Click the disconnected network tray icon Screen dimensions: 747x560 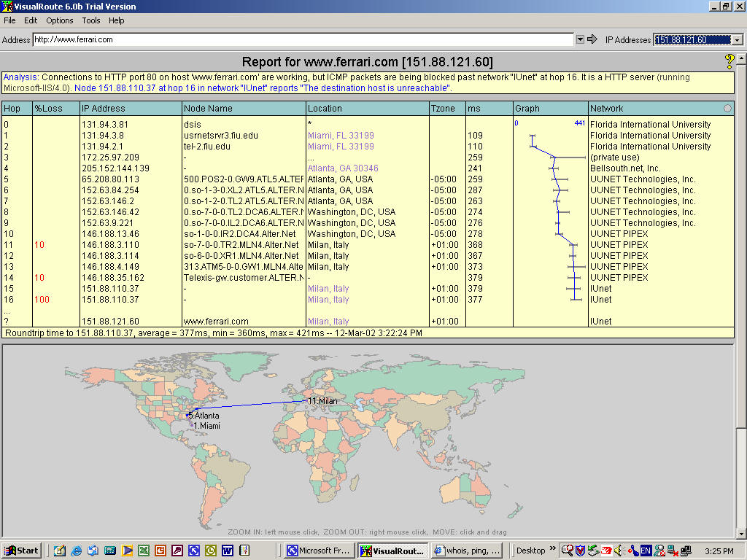(x=672, y=551)
